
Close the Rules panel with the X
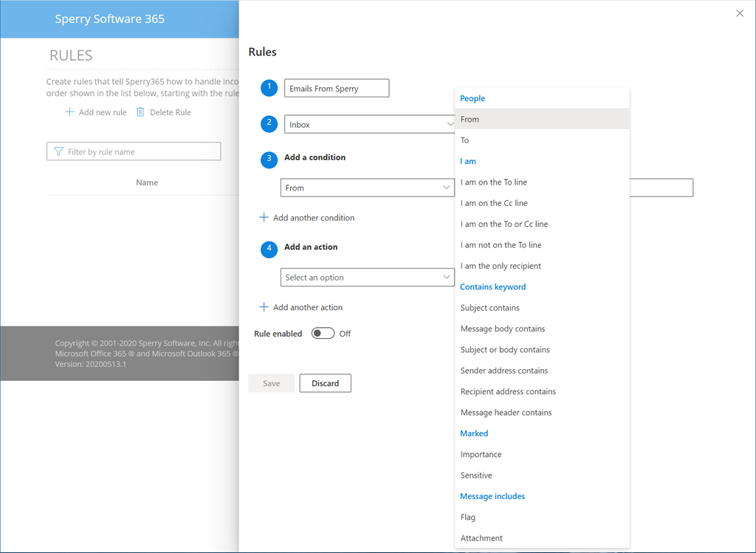coord(740,13)
